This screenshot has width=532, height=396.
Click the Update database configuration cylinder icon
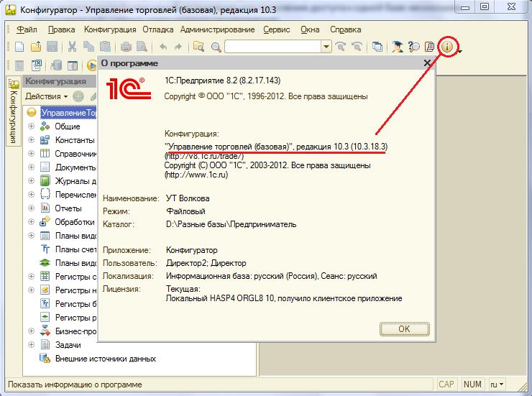pos(55,65)
